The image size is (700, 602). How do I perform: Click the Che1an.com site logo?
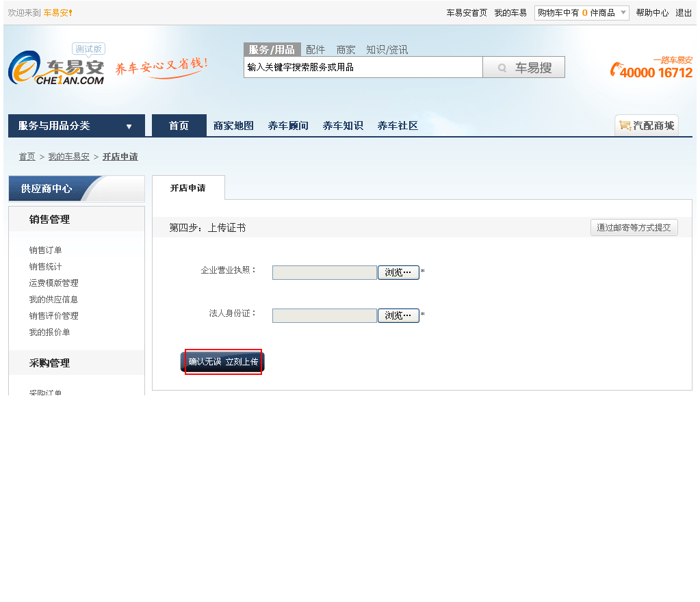[56, 68]
